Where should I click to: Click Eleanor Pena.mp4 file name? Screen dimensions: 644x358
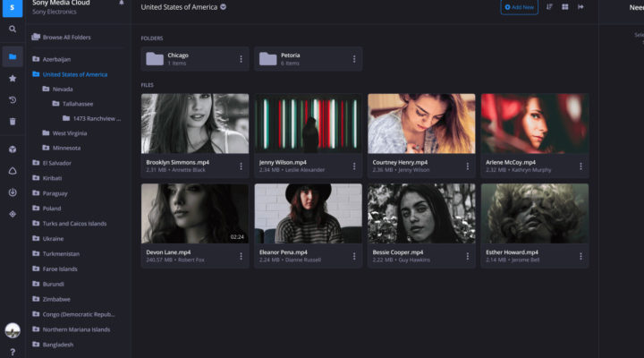[284, 252]
